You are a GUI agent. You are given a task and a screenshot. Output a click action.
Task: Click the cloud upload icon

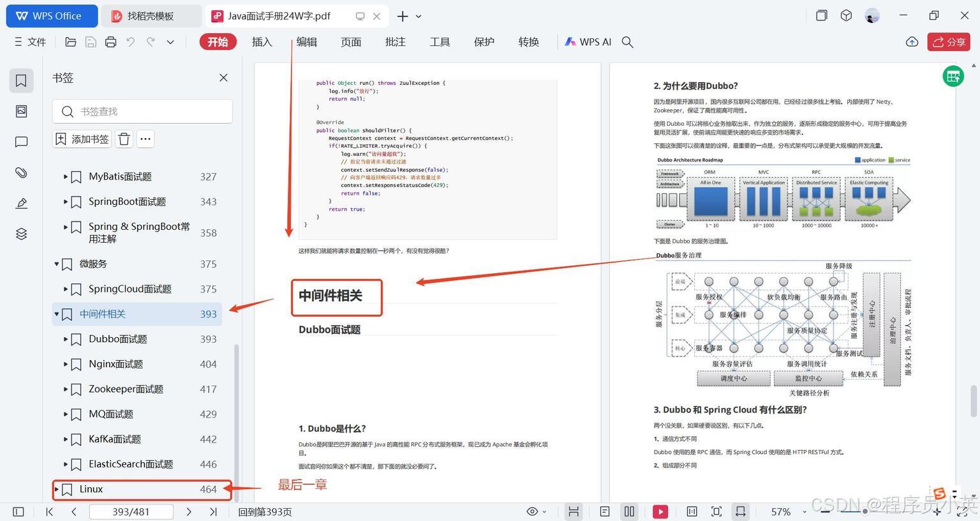pos(912,42)
